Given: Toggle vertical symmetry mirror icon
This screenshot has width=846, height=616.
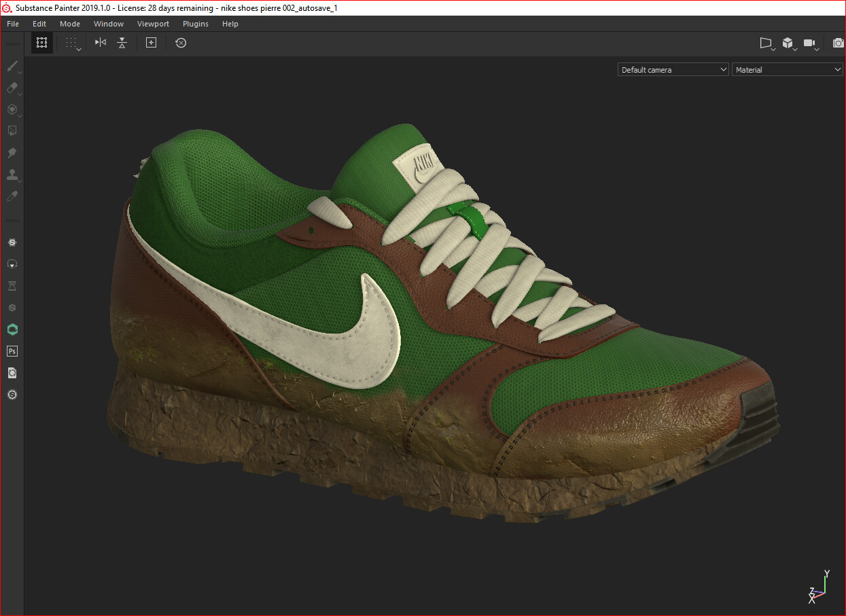Looking at the screenshot, I should [122, 43].
